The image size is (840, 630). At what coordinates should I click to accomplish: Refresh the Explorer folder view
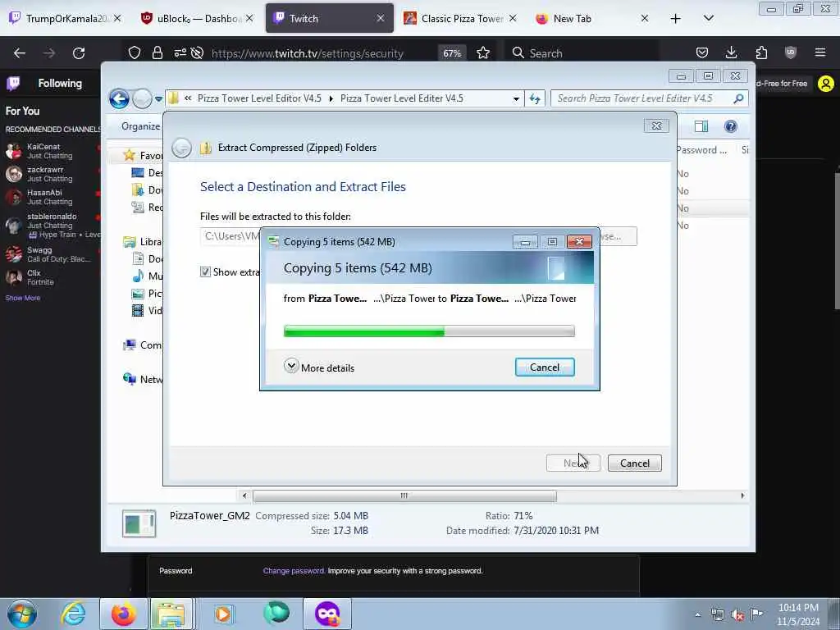[535, 99]
